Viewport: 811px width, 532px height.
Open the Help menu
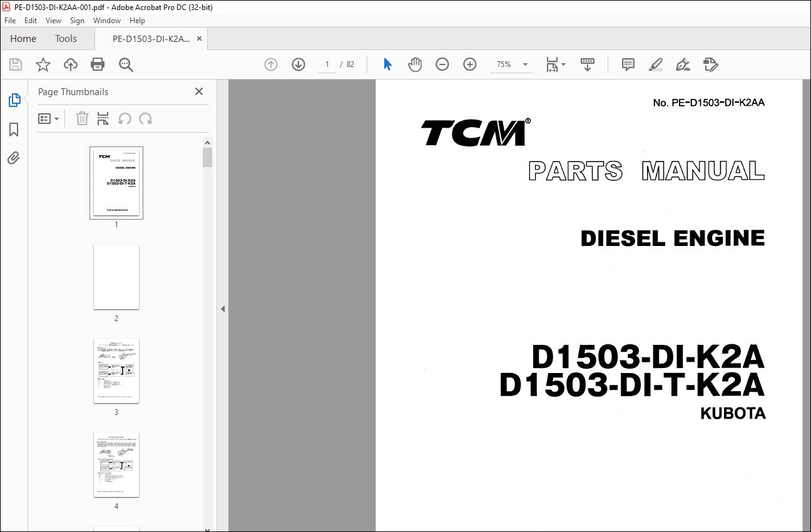tap(137, 21)
